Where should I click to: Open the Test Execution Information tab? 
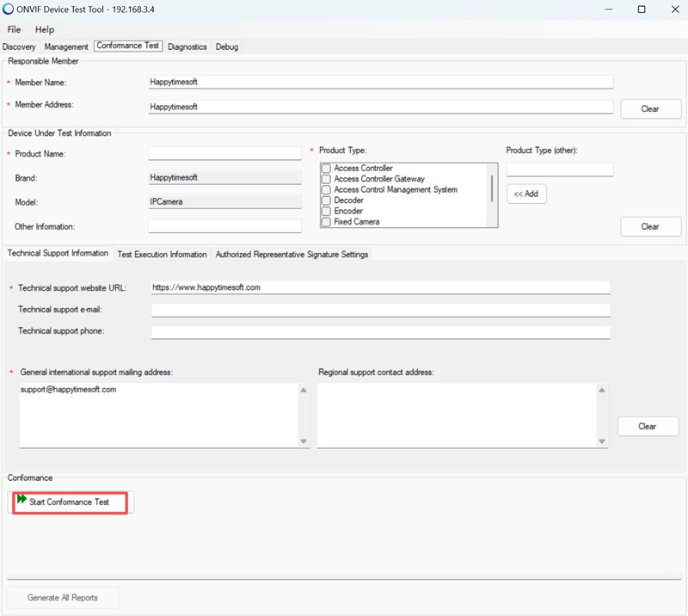click(x=162, y=255)
